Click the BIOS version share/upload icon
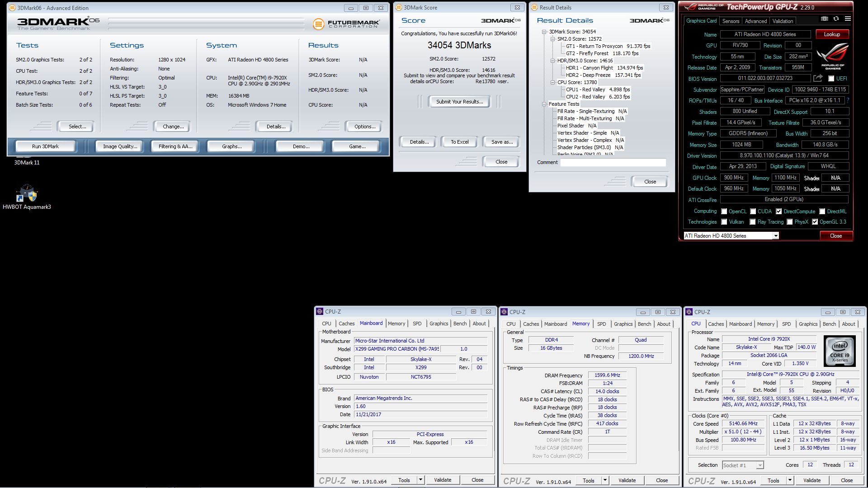The width and height of the screenshot is (868, 488). pos(818,78)
